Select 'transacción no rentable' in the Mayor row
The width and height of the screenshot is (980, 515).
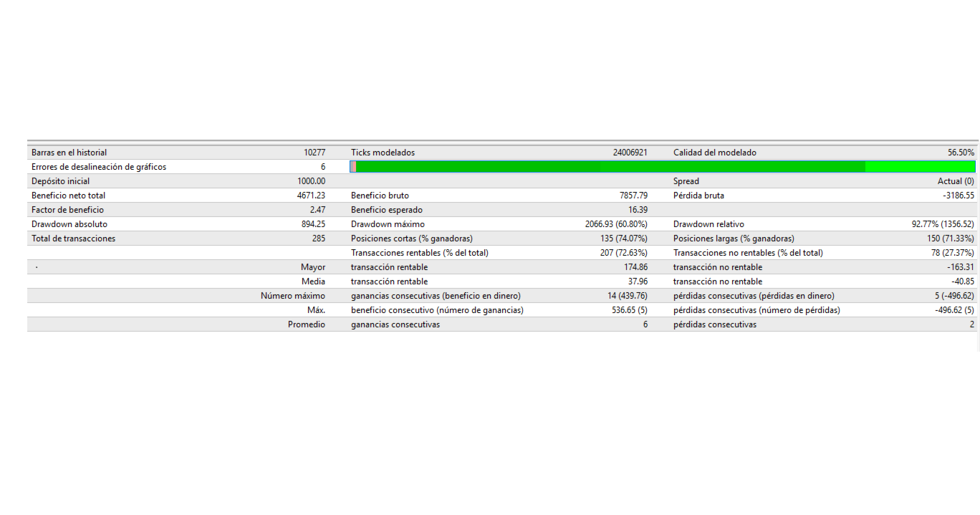tap(718, 267)
